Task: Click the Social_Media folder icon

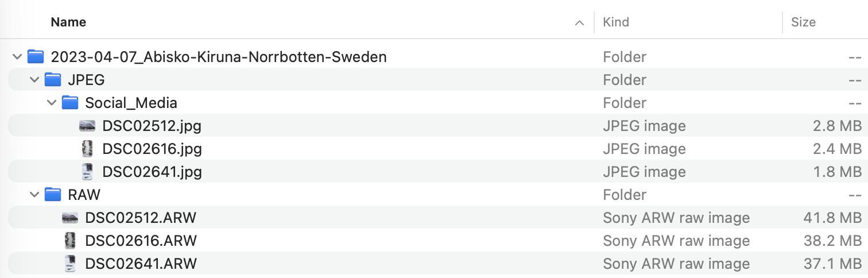Action: [x=70, y=103]
